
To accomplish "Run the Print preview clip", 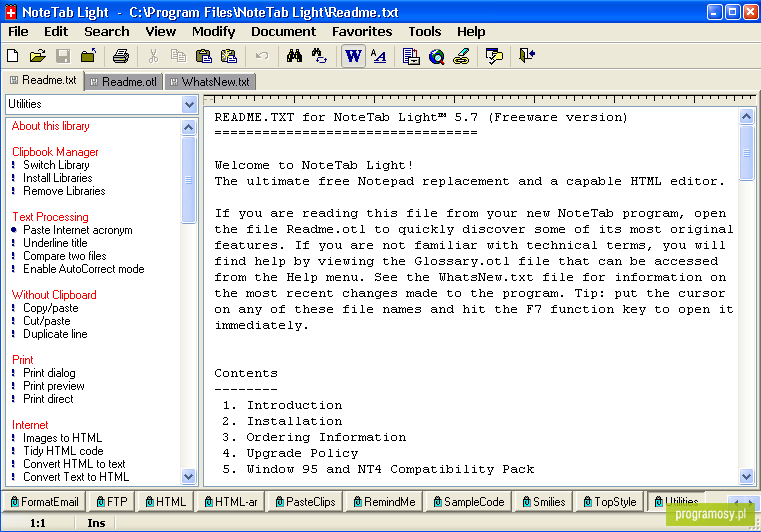I will 54,386.
